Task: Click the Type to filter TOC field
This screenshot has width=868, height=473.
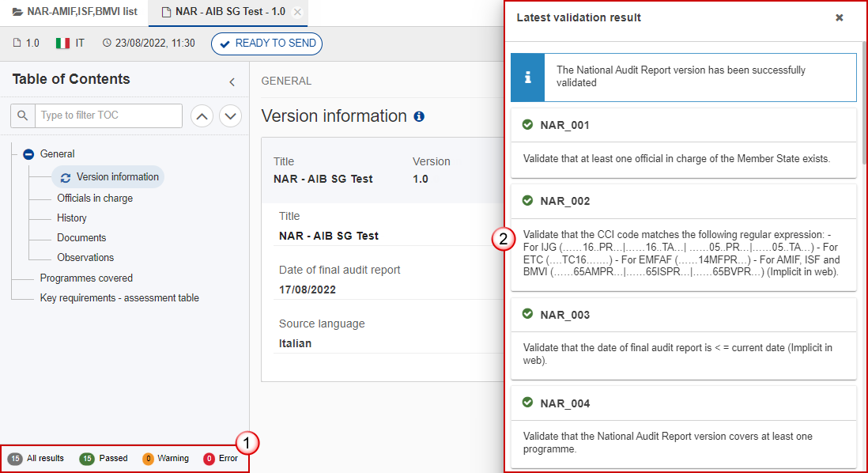Action: [x=108, y=115]
